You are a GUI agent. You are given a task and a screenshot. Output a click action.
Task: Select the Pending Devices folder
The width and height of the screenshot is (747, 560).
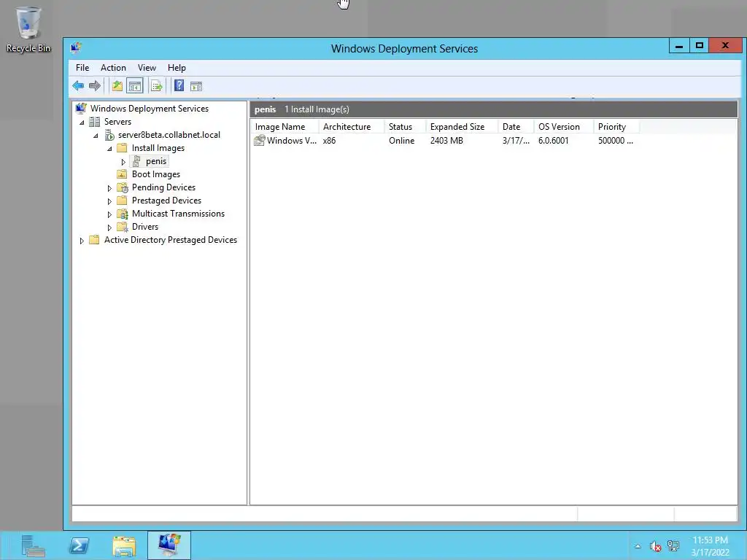click(x=163, y=187)
